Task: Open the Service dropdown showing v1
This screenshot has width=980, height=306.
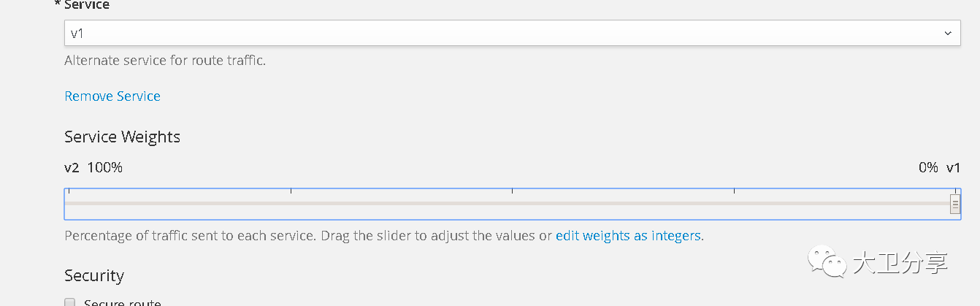Action: [x=512, y=34]
